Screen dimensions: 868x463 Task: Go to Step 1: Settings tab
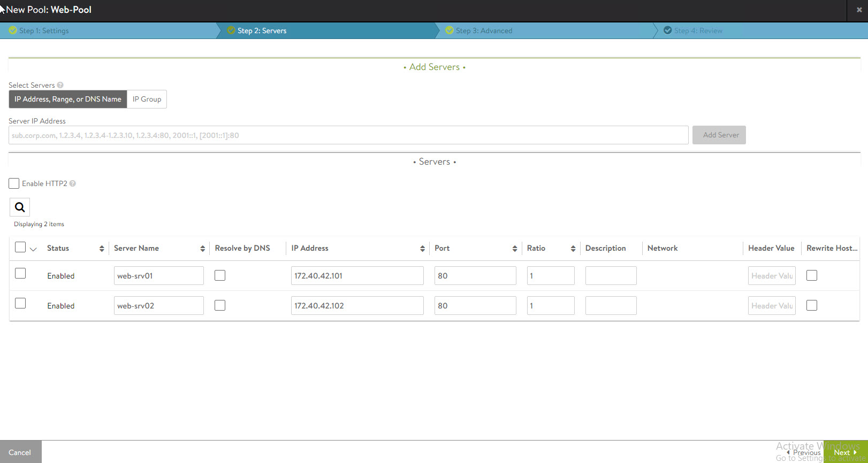44,30
